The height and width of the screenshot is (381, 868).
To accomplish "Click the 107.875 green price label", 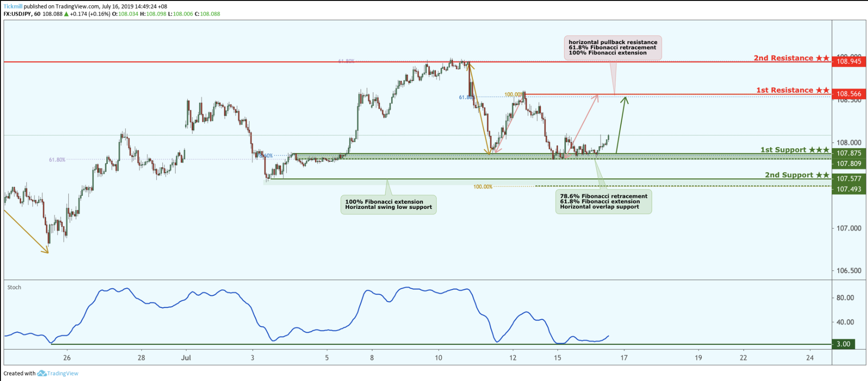I will pyautogui.click(x=849, y=153).
